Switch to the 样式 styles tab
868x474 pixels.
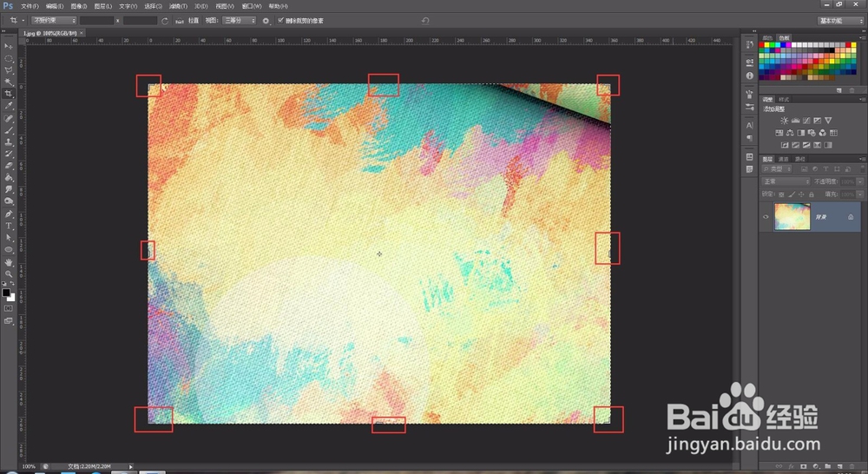tap(784, 99)
